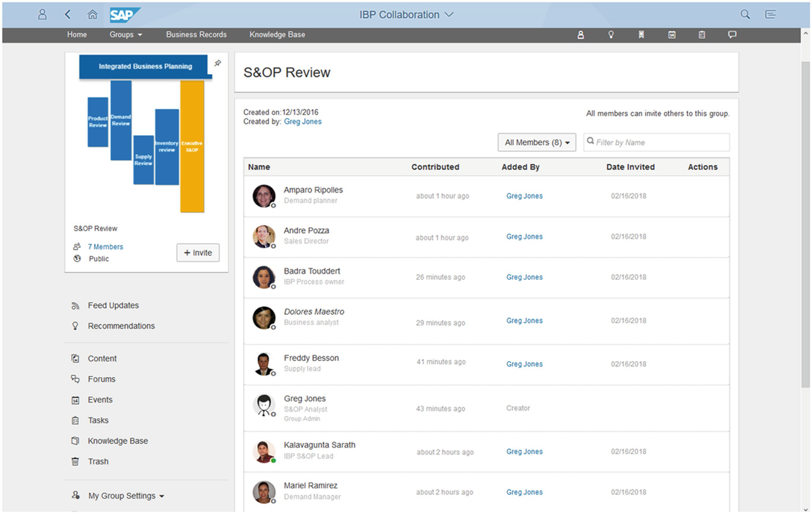Open the All Members (8) dropdown
Viewport: 812px width, 514px height.
pos(536,142)
